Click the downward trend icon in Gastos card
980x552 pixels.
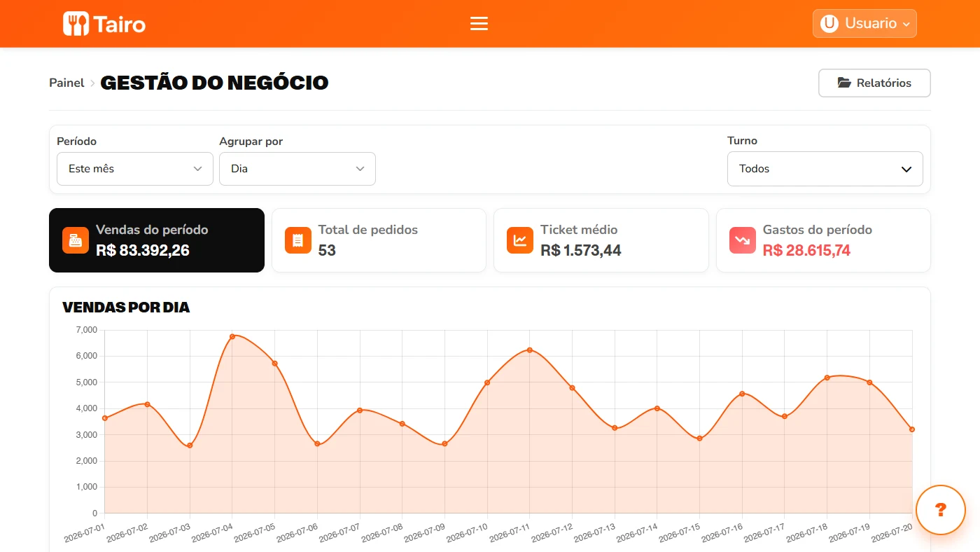click(743, 240)
